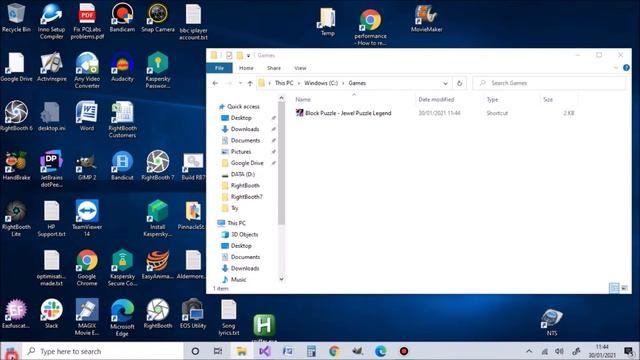The image size is (640, 360).
Task: Select Block Puzzle - Jewel Puzzle Legend shortcut
Action: click(344, 113)
